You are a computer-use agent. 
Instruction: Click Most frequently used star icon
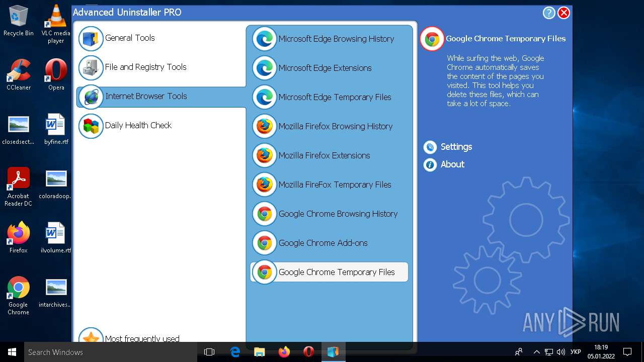pyautogui.click(x=91, y=336)
